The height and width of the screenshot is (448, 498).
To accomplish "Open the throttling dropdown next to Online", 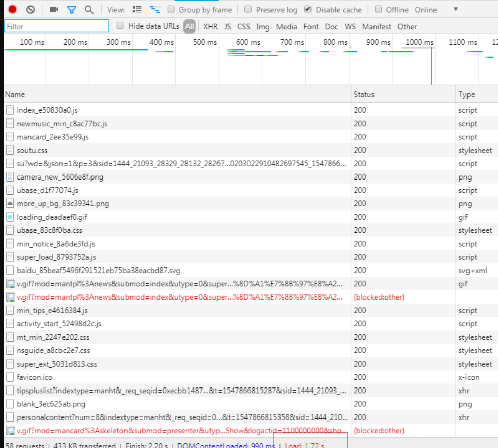I will pos(456,9).
